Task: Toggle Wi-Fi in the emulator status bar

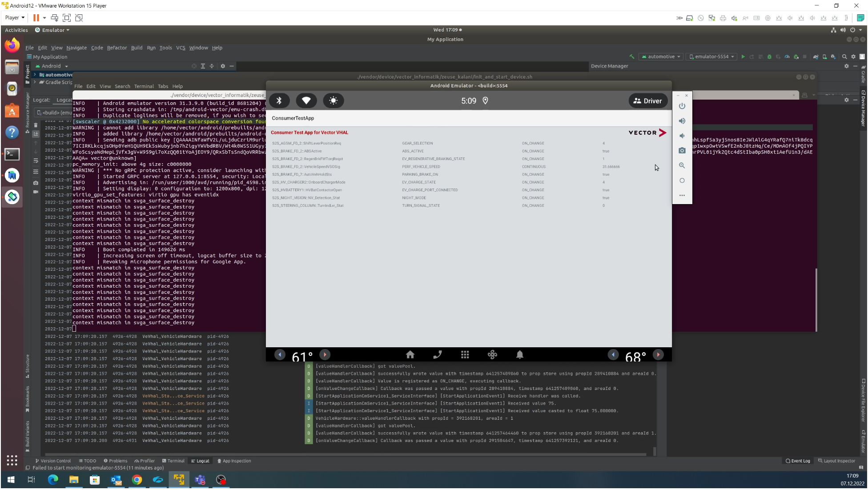Action: coord(306,100)
